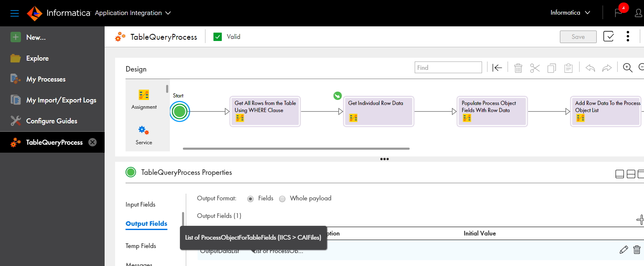The image size is (644, 266).
Task: Click the Informatica logo icon
Action: point(35,13)
